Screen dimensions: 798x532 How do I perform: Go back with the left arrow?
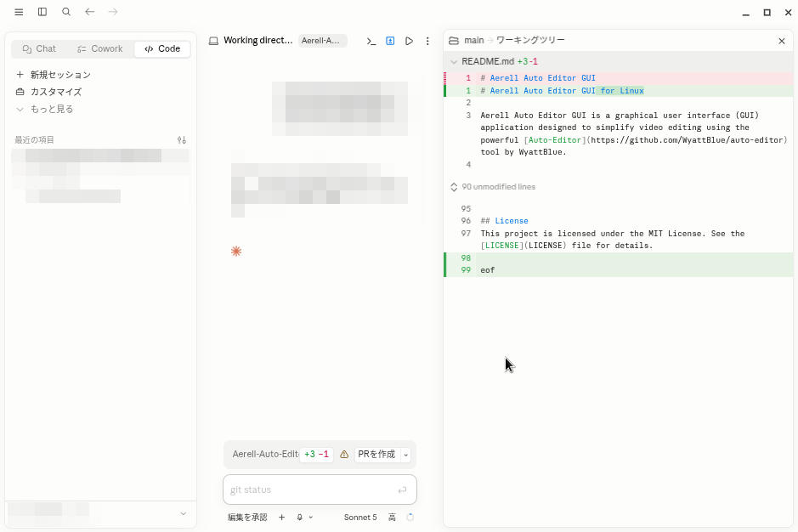[89, 12]
